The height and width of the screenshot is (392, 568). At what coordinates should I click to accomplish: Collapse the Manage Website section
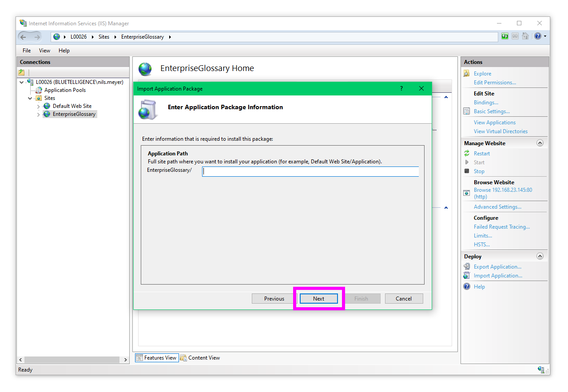click(x=540, y=143)
